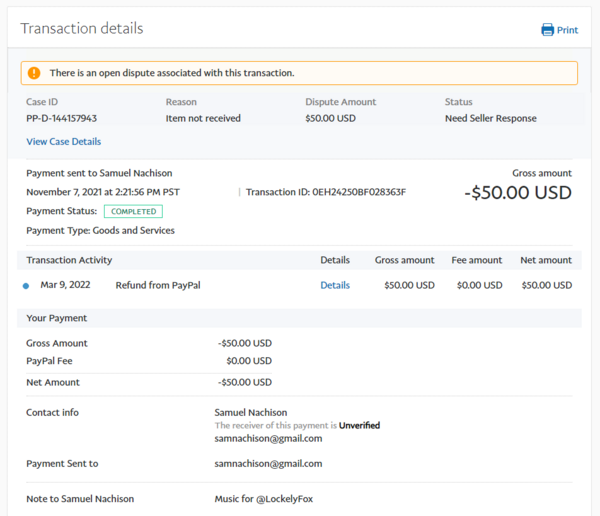Click the '$0.00 USD' refund fee amount
The height and width of the screenshot is (516, 600).
pyautogui.click(x=479, y=285)
